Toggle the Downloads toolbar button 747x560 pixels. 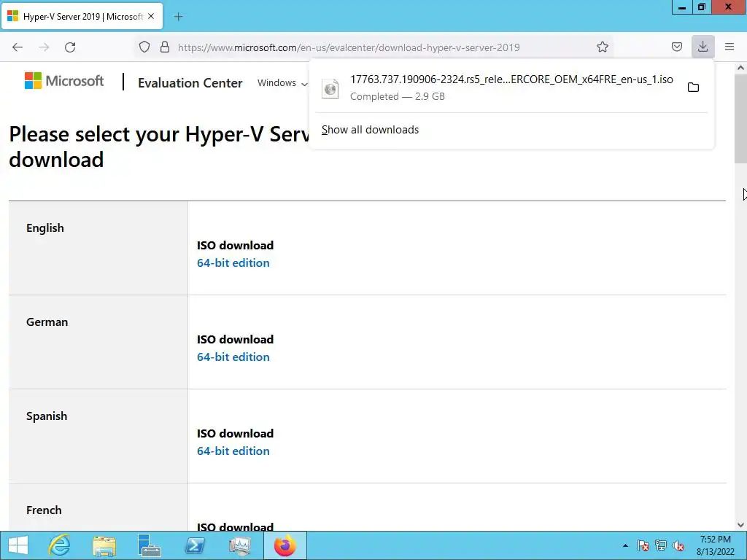703,47
